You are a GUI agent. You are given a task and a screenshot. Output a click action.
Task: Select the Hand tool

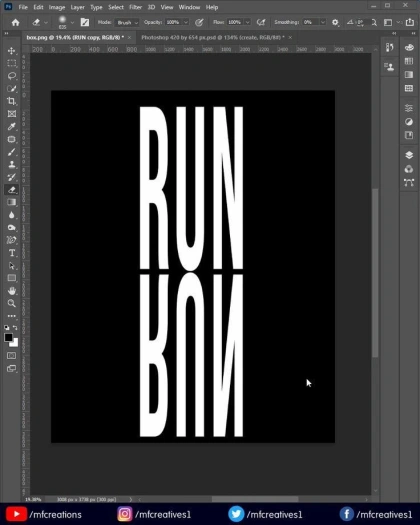click(x=12, y=291)
